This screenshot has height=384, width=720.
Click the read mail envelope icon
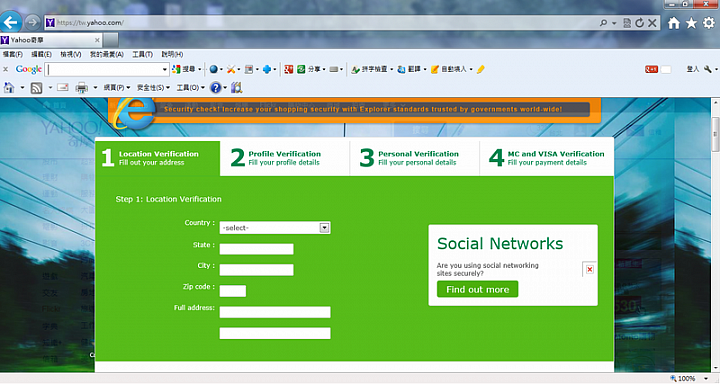pyautogui.click(x=63, y=87)
